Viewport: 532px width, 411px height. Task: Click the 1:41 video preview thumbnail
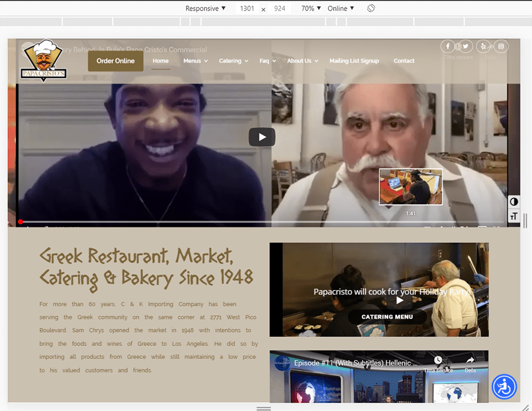[410, 186]
